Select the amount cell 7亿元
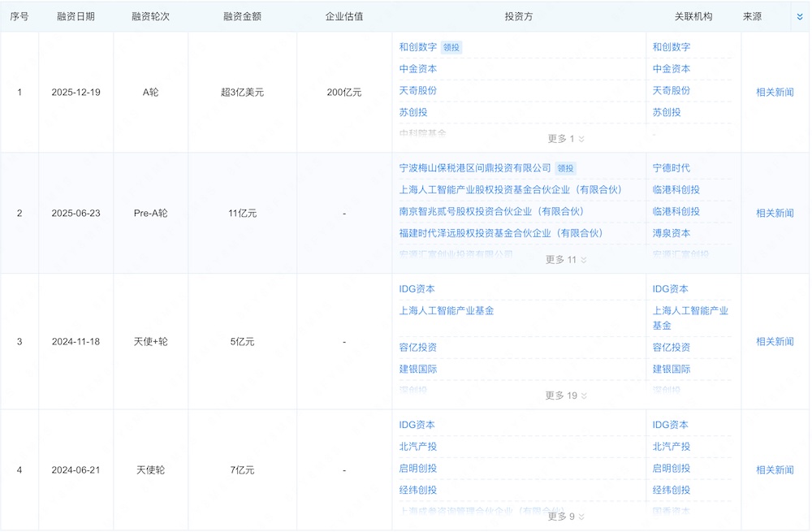Screen dimensions: 812x532 tap(242, 469)
